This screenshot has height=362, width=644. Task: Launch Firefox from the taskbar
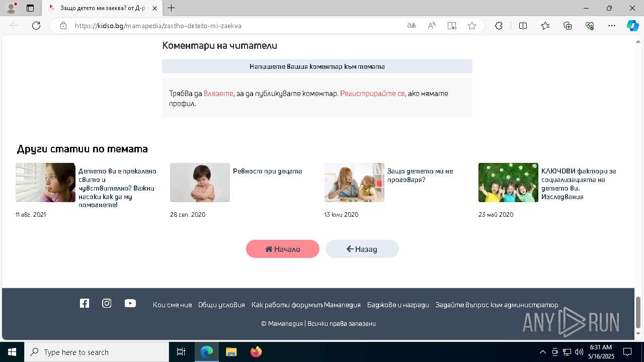tap(256, 352)
